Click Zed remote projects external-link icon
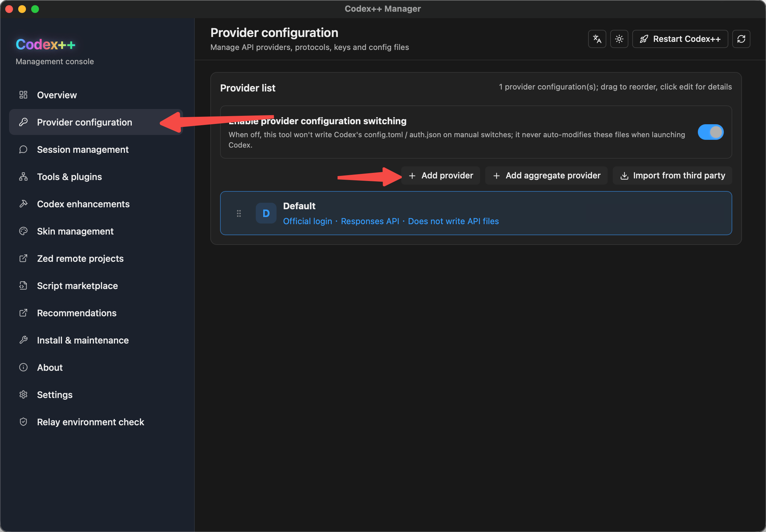Image resolution: width=766 pixels, height=532 pixels. coord(23,258)
